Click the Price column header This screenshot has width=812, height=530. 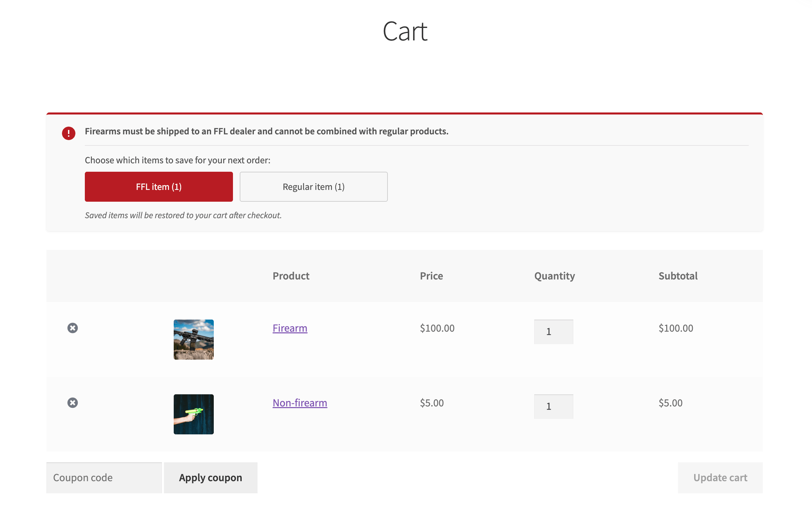(x=432, y=276)
